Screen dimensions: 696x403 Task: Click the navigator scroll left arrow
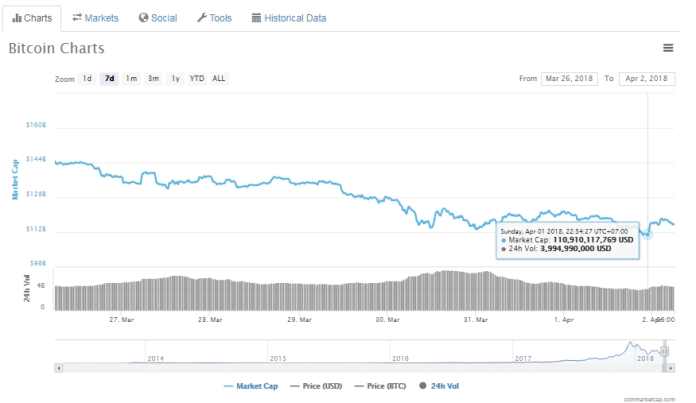pyautogui.click(x=59, y=368)
